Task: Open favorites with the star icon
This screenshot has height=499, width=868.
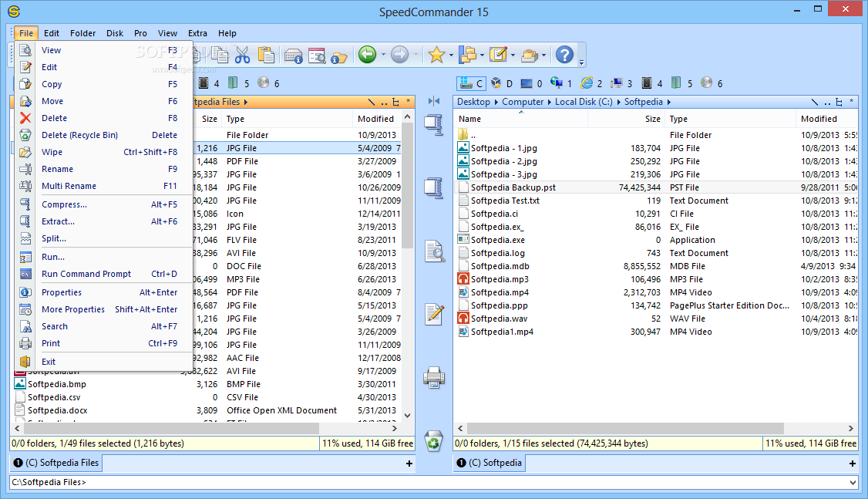Action: [x=436, y=55]
